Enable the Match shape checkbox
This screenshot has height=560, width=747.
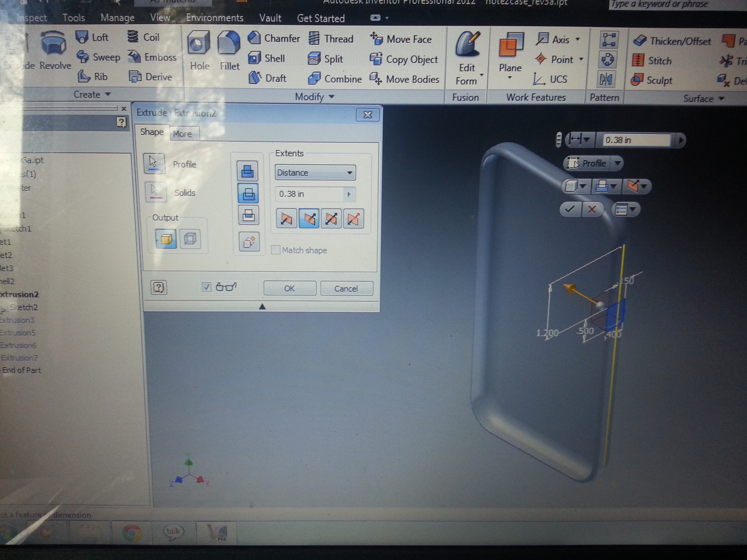(x=276, y=250)
